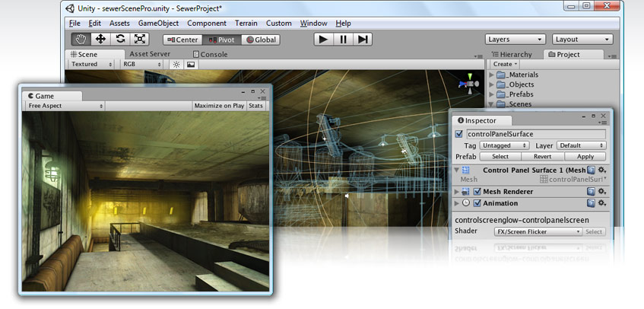This screenshot has width=644, height=309.
Task: Select the Scale tool
Action: pyautogui.click(x=140, y=39)
